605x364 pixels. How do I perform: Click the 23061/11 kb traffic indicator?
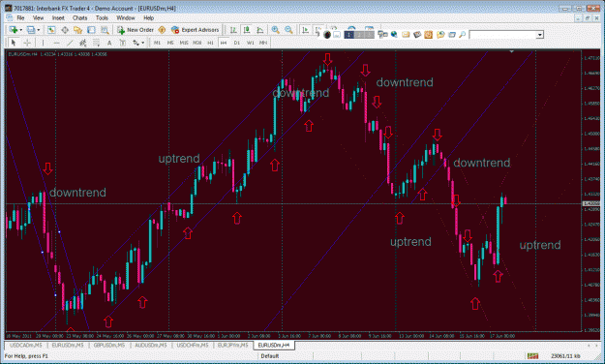pos(565,356)
